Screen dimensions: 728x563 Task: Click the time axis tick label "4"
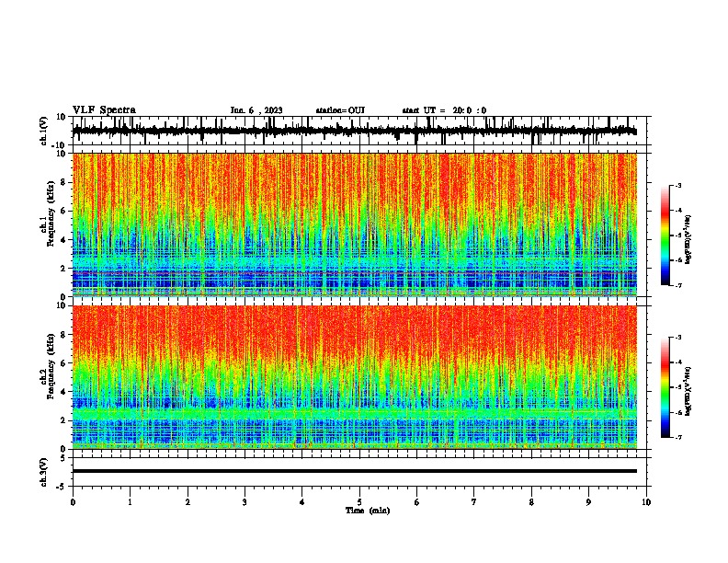click(302, 502)
